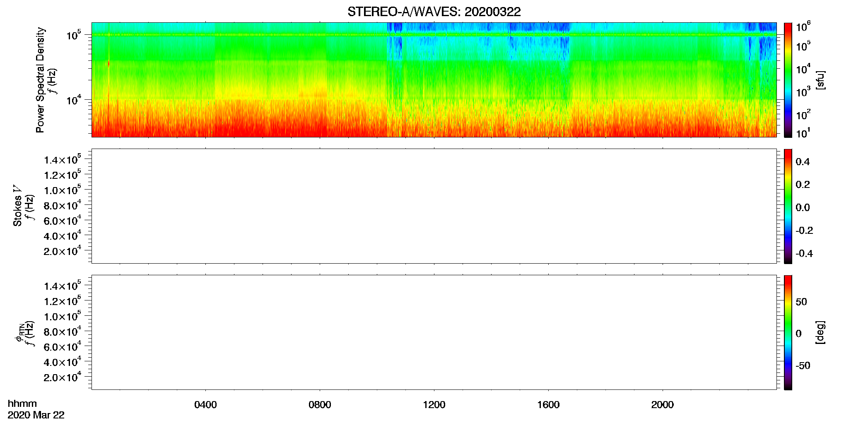868x447 pixels.
Task: Click the 1.4×10^5 tick in Stokes panel
Action: click(x=63, y=160)
